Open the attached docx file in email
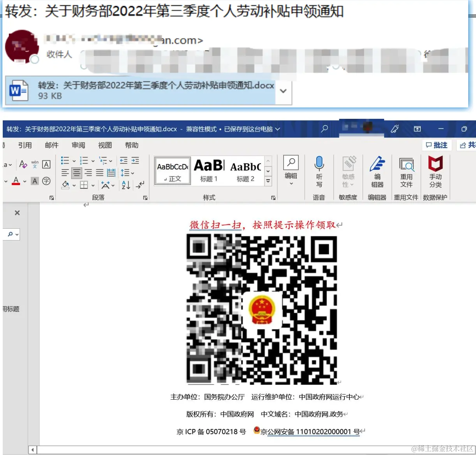Image resolution: width=476 pixels, height=455 pixels. 141,90
